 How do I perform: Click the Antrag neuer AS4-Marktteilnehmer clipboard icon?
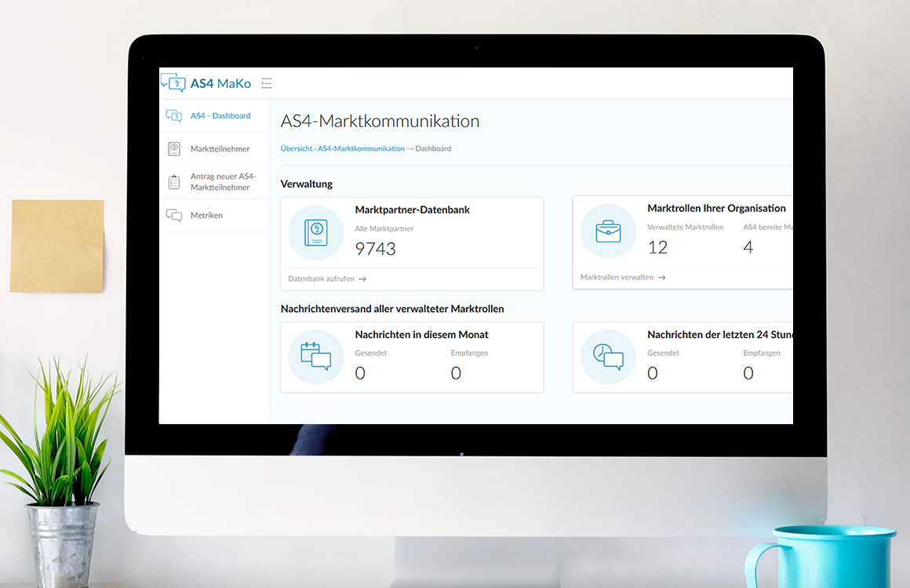point(174,182)
